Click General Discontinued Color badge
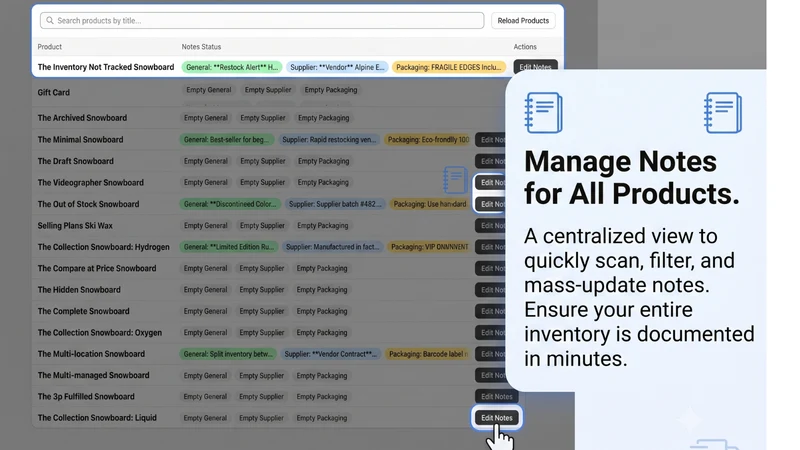This screenshot has height=450, width=800. [x=230, y=204]
